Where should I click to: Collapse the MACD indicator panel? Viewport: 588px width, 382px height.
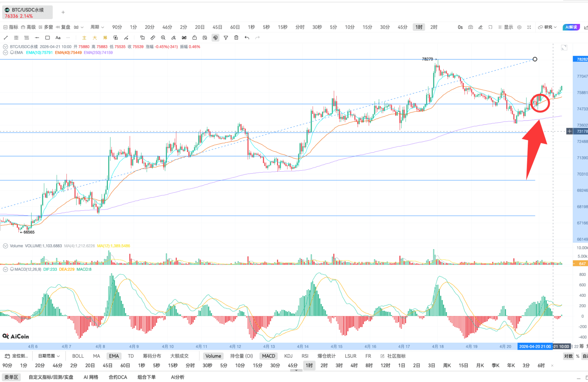click(5, 269)
